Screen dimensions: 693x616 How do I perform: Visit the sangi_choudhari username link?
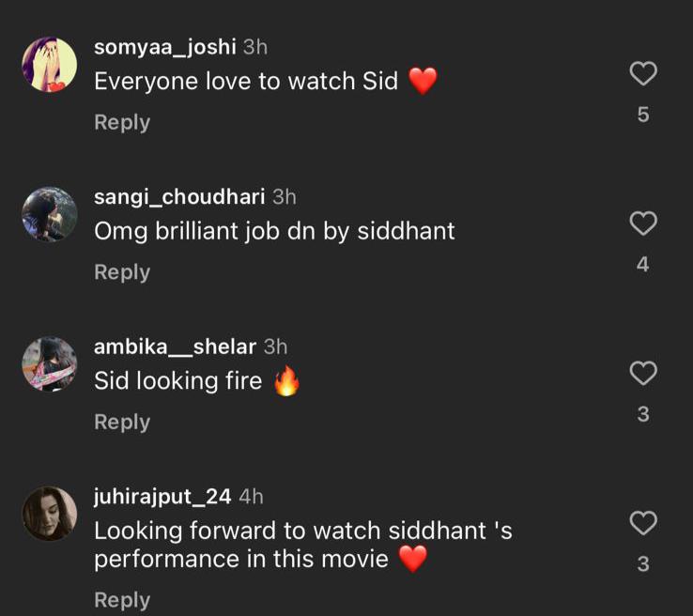pyautogui.click(x=179, y=196)
